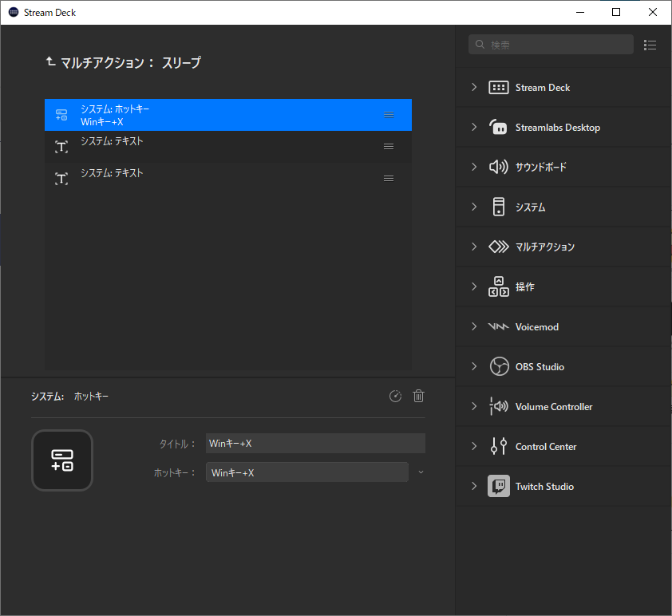Image resolution: width=672 pixels, height=616 pixels.
Task: Toggle the action list view icon
Action: pos(650,45)
